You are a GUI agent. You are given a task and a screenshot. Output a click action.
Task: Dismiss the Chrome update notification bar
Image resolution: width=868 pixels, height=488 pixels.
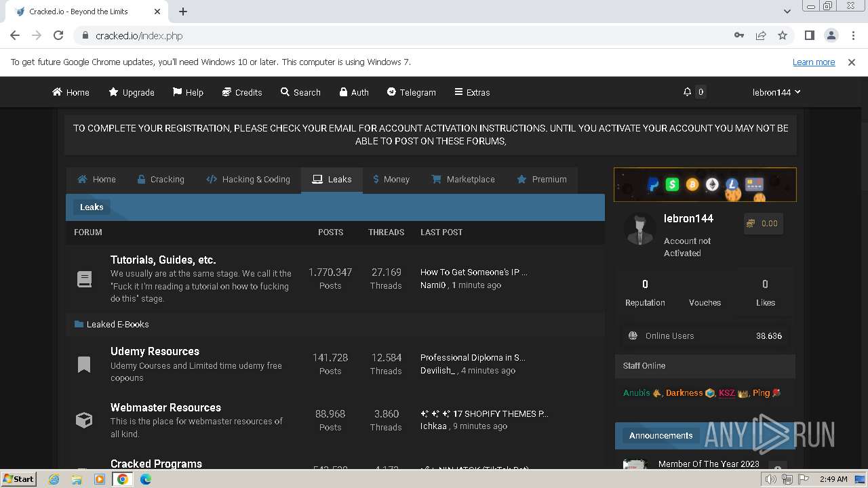[x=852, y=62]
